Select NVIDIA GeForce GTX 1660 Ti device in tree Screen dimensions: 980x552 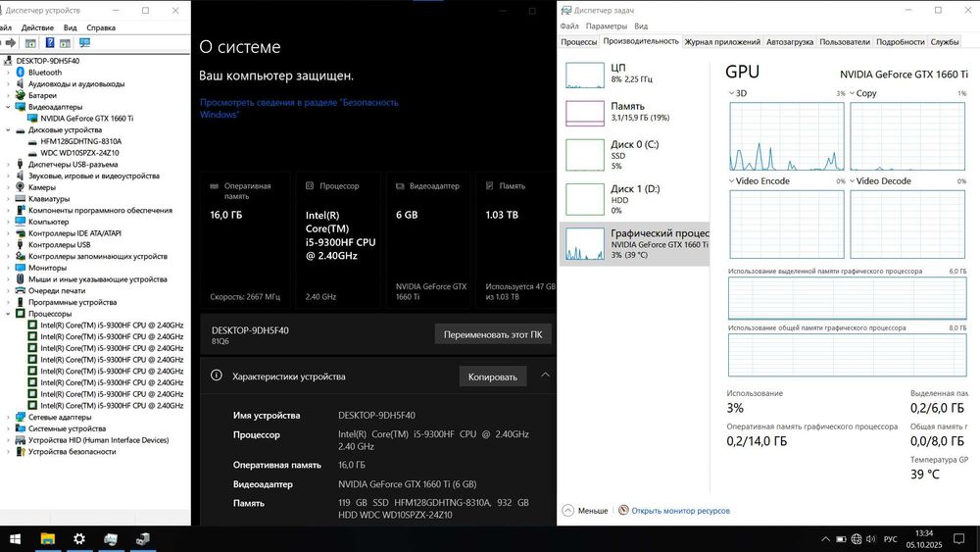[87, 119]
